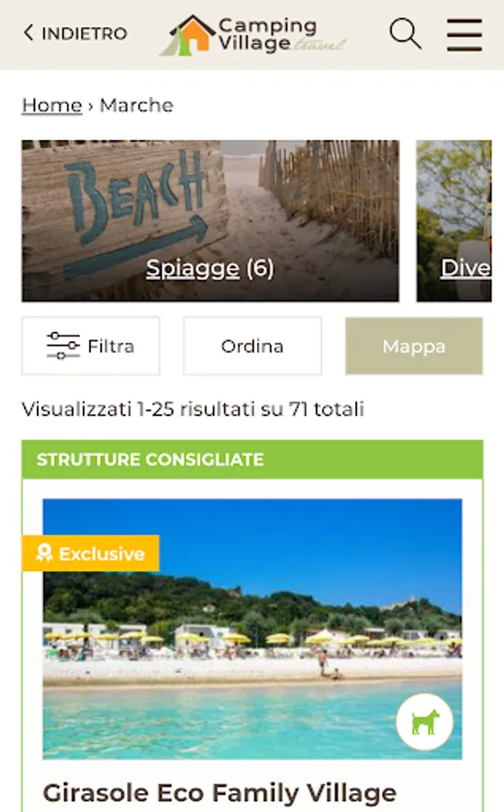Open the hamburger menu
504x812 pixels.
(464, 34)
